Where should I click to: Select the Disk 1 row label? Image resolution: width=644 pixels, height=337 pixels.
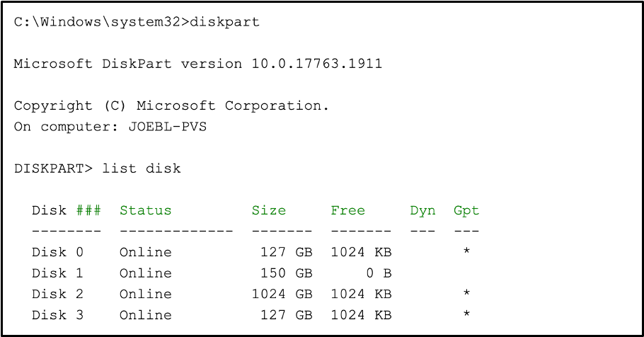pos(57,273)
